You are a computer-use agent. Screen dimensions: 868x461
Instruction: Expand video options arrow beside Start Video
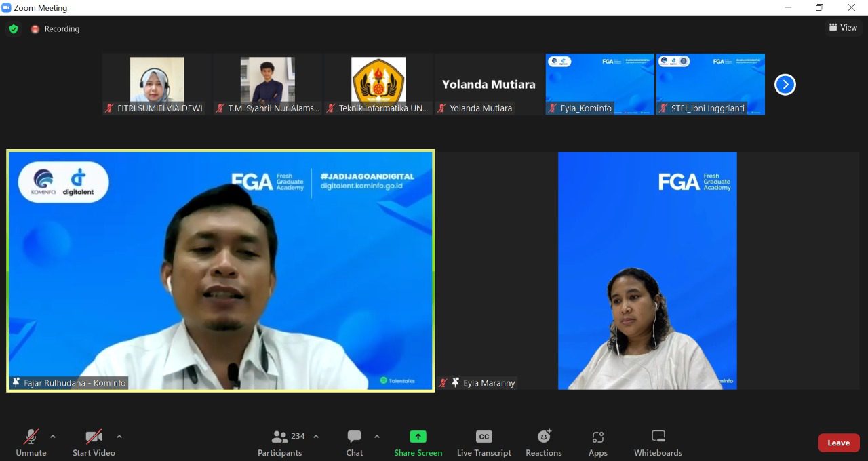pos(119,437)
